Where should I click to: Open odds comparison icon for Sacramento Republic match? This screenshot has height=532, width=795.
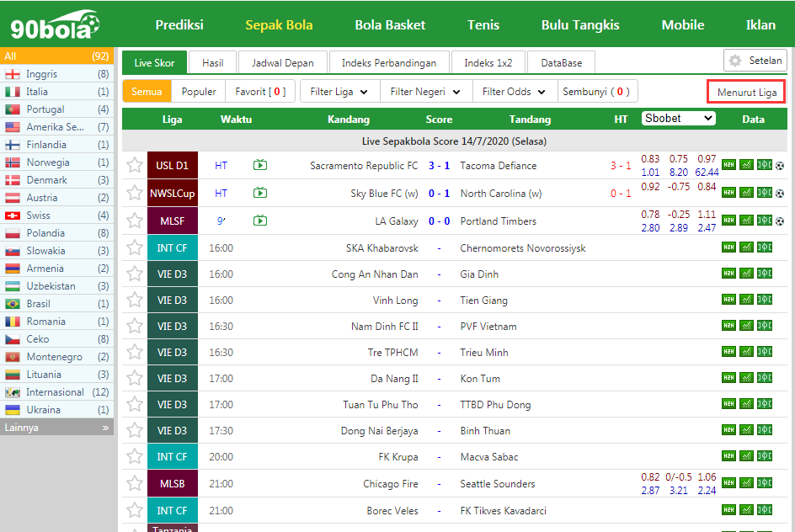pos(764,165)
